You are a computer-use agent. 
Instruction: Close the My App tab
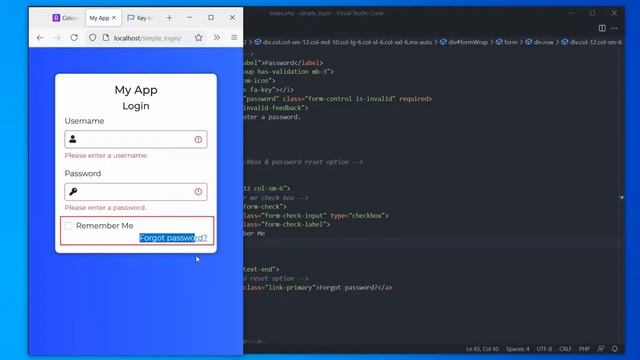click(x=114, y=18)
